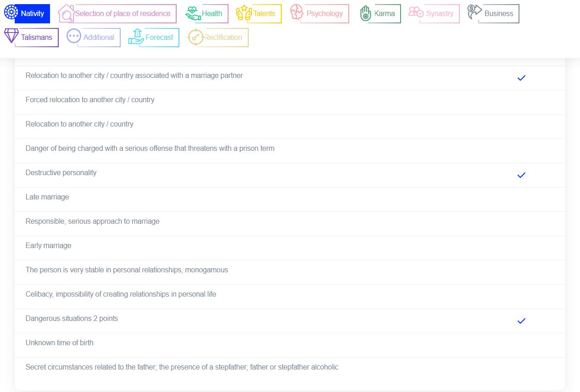Click the Psychology head puzzle icon
Viewport: 580px width, 392px height.
297,13
